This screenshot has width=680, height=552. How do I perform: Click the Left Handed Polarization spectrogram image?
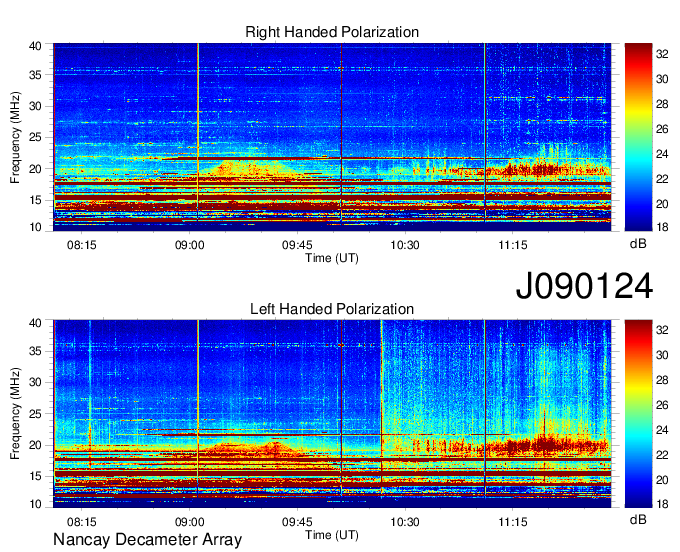[332, 414]
